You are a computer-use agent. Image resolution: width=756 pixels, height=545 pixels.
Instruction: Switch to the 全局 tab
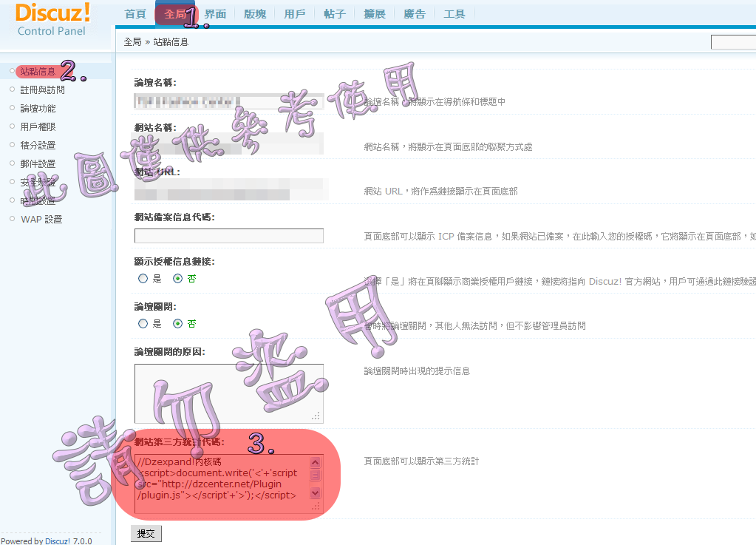[x=175, y=14]
